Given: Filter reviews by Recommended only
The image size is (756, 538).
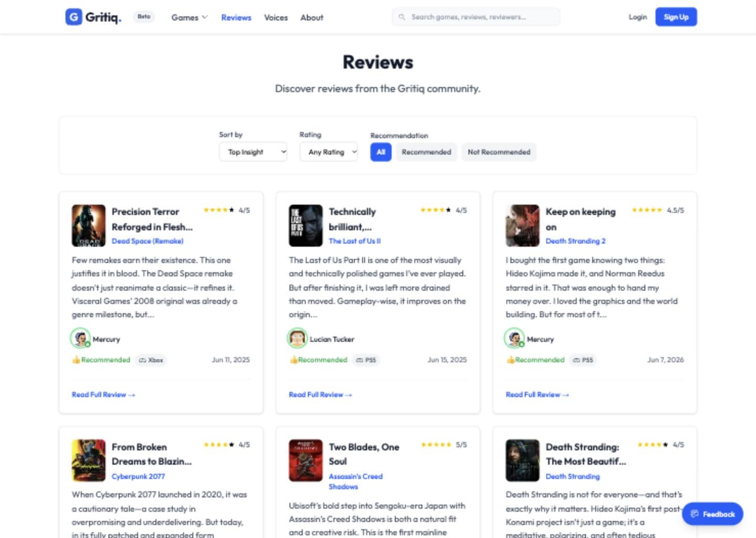Looking at the screenshot, I should pos(426,152).
